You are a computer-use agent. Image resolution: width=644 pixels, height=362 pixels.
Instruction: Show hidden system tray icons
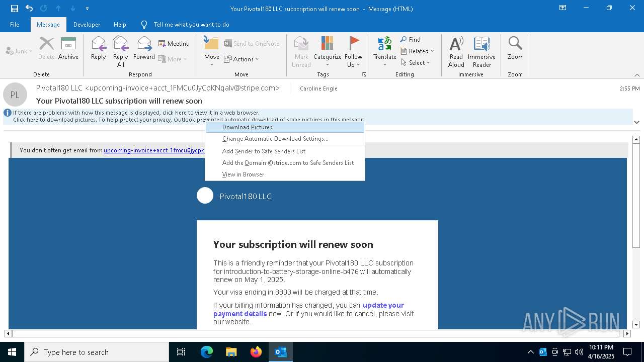(x=530, y=352)
